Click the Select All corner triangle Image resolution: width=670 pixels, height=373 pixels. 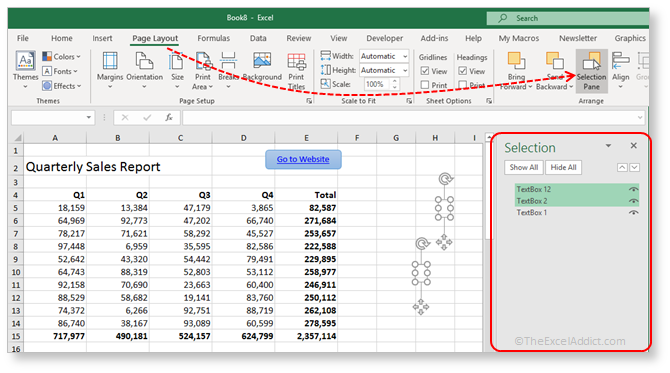coord(18,138)
